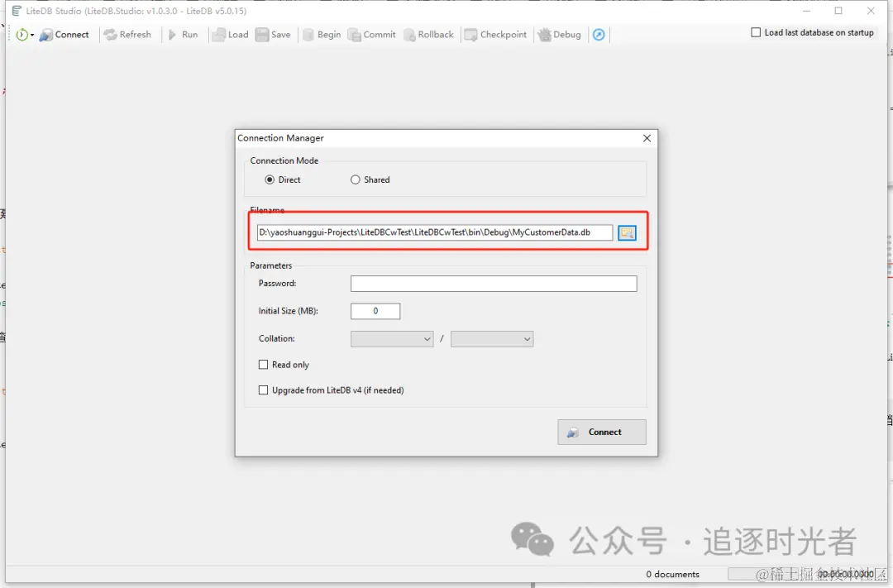The height and width of the screenshot is (588, 893).
Task: Tick Upgrade from LiteDB v4 checkbox
Action: pos(263,390)
